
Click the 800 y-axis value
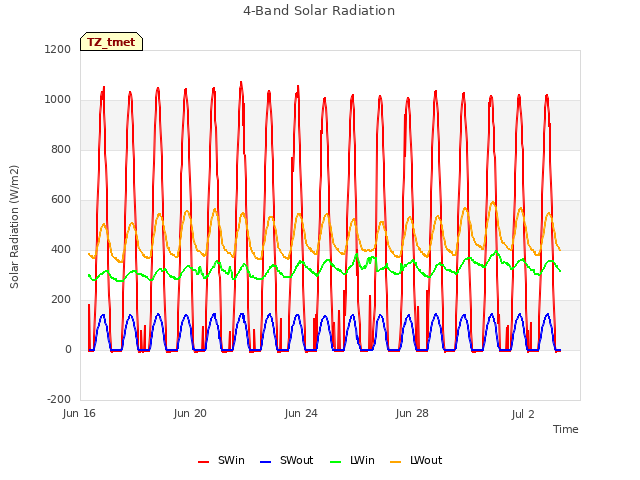click(61, 149)
